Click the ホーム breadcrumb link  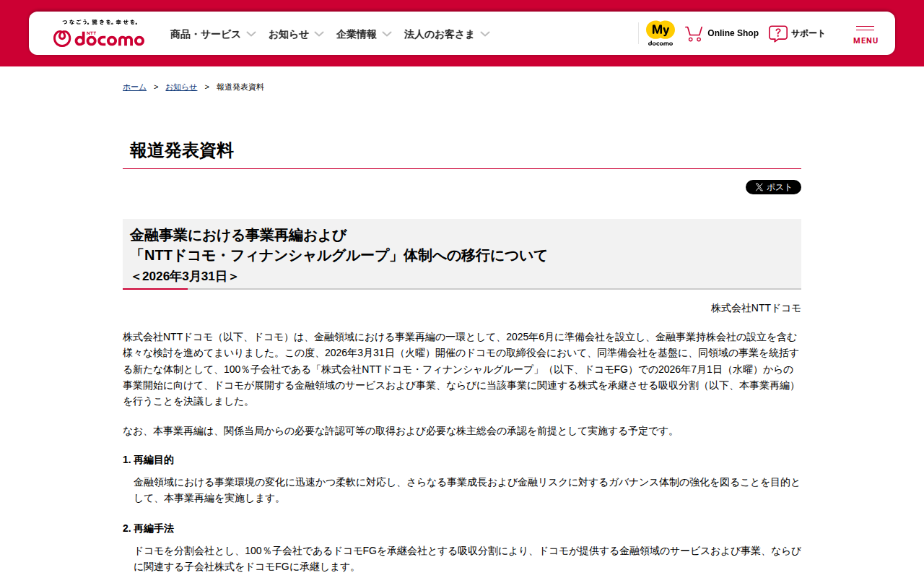click(x=134, y=87)
